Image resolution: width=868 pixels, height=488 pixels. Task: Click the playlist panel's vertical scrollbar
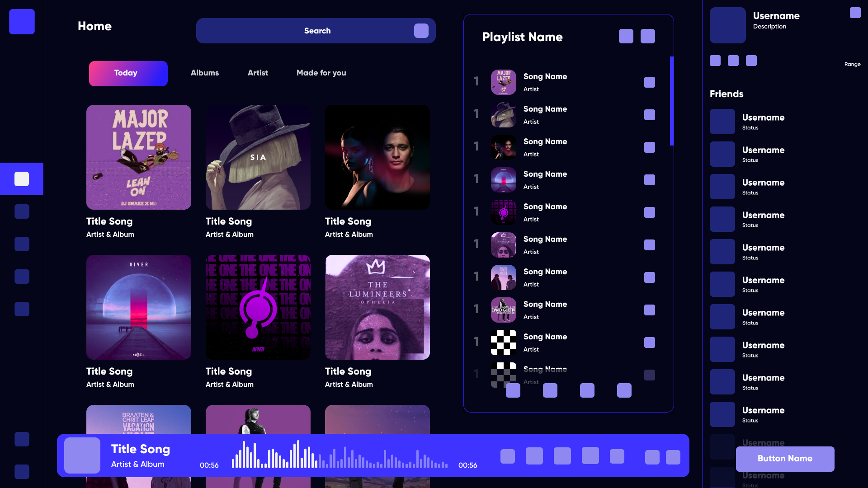pos(671,101)
